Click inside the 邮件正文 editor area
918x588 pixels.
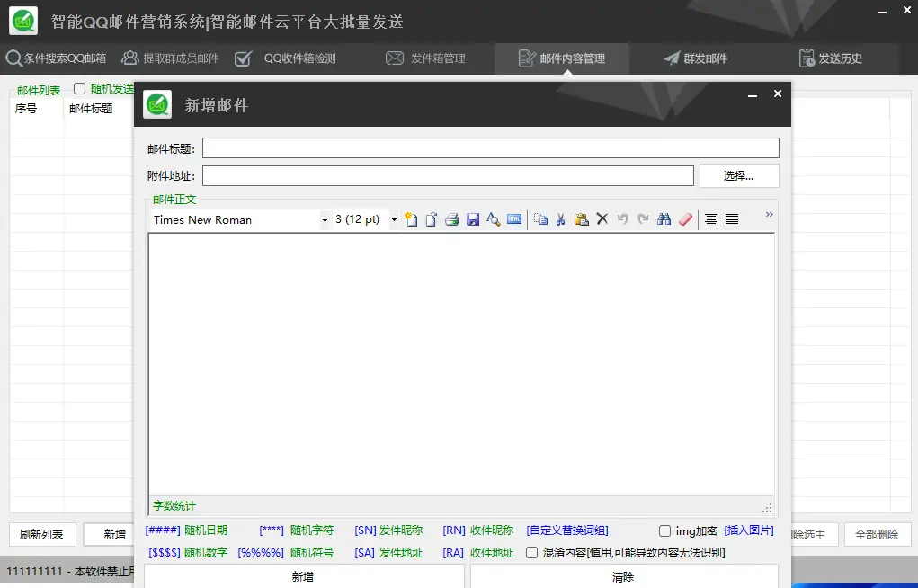pos(461,364)
